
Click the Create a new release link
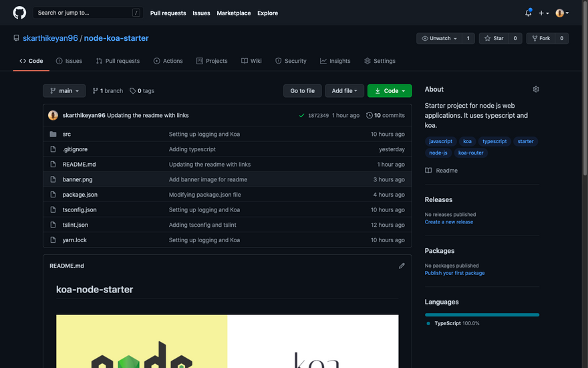coord(448,222)
